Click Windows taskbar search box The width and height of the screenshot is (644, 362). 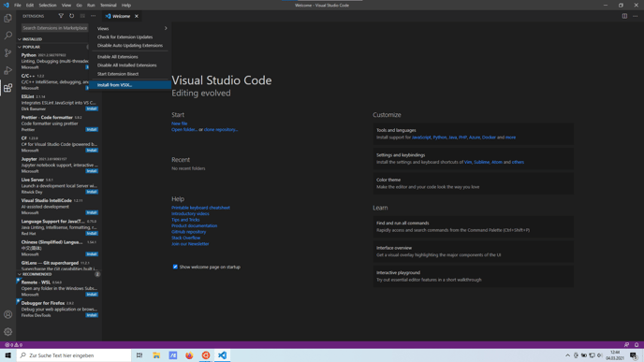(74, 355)
